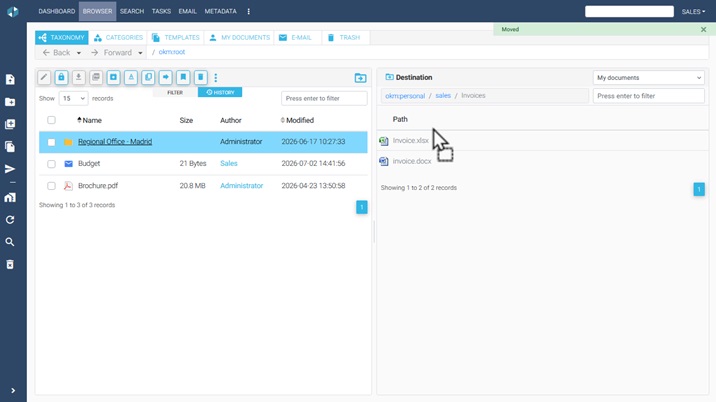Click the triangle-shaped toolbar icon
Image resolution: width=716 pixels, height=402 pixels.
tap(131, 77)
